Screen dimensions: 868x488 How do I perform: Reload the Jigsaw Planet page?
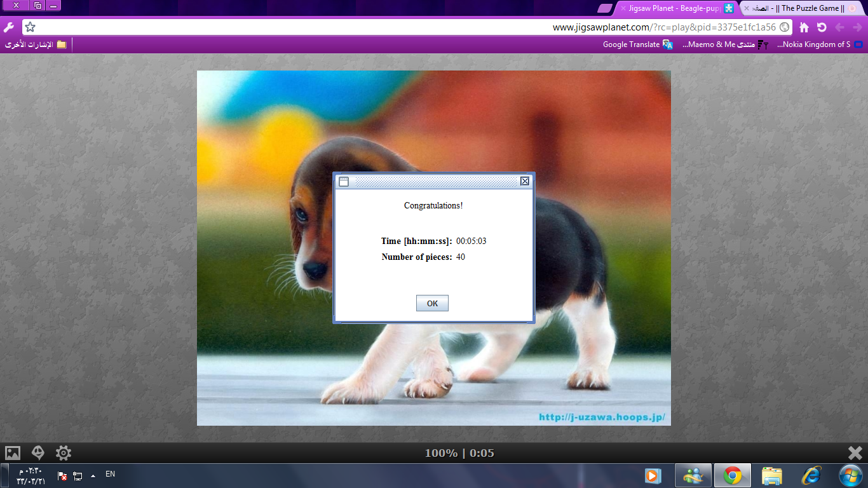pos(822,27)
